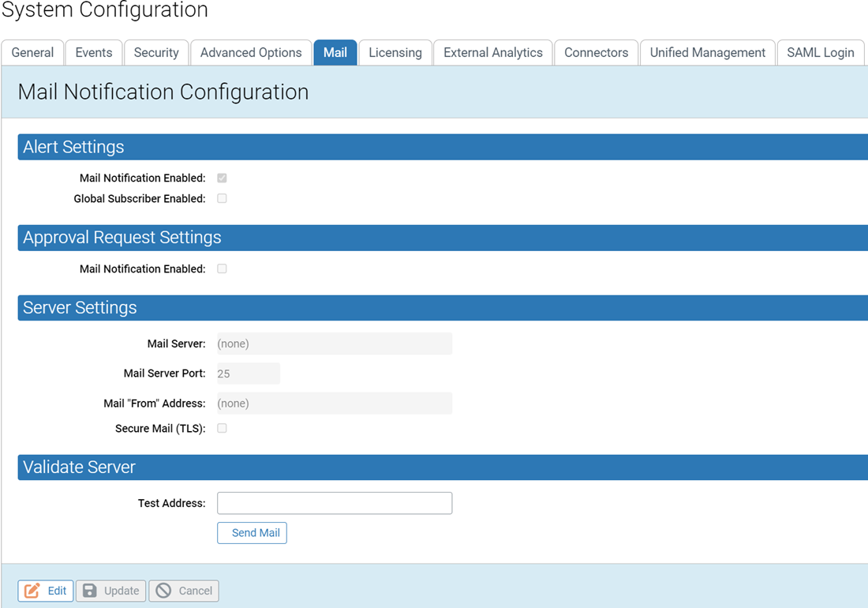
Task: Select the Security tab
Action: (155, 52)
